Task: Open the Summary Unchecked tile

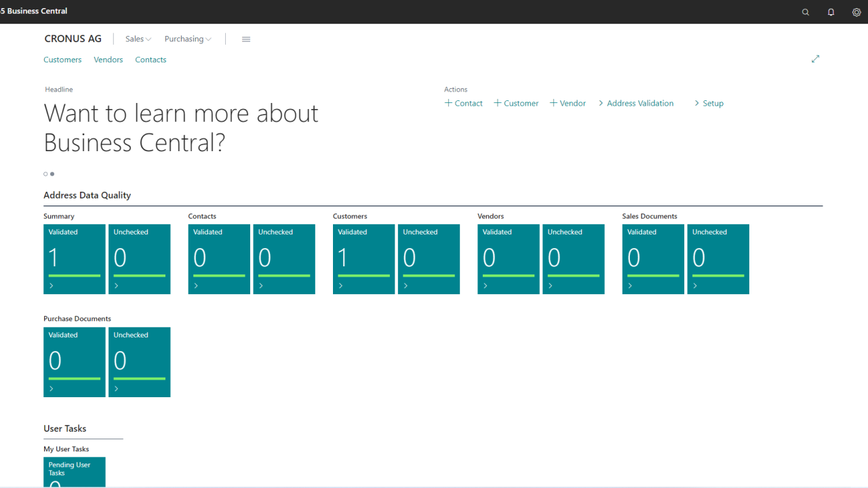Action: 140,259
